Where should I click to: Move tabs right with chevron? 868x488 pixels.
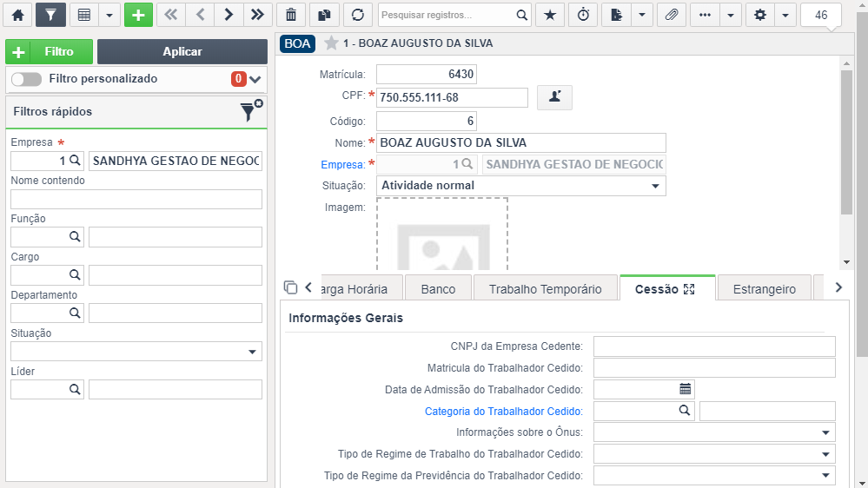tap(838, 287)
